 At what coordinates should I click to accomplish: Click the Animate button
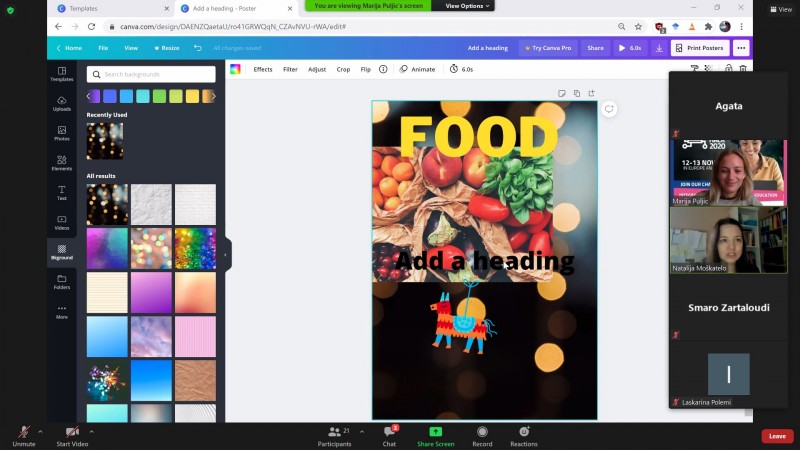(417, 69)
